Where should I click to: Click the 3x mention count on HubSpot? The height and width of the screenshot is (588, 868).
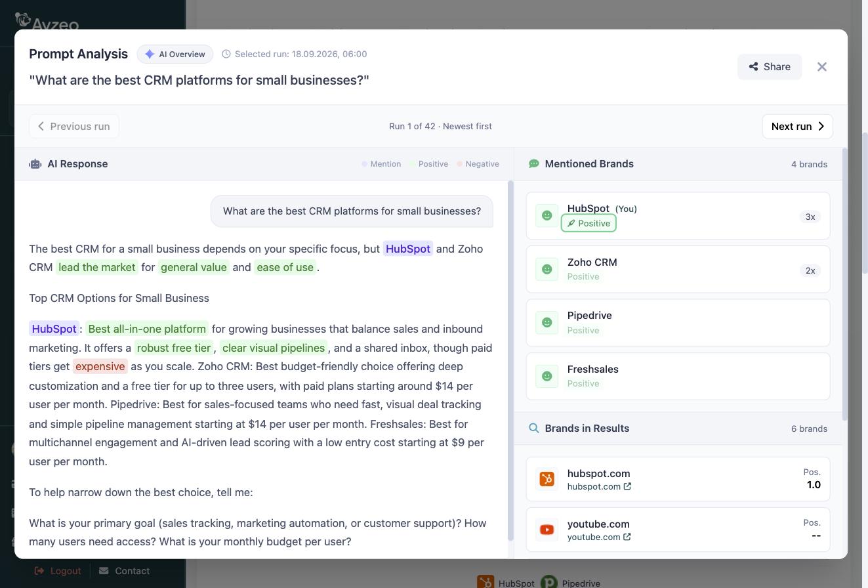[x=810, y=217]
